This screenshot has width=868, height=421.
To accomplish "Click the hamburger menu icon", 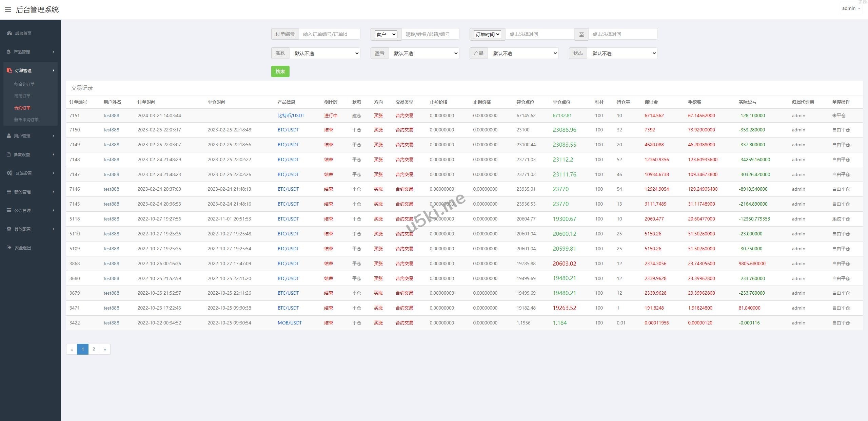I will 8,9.
